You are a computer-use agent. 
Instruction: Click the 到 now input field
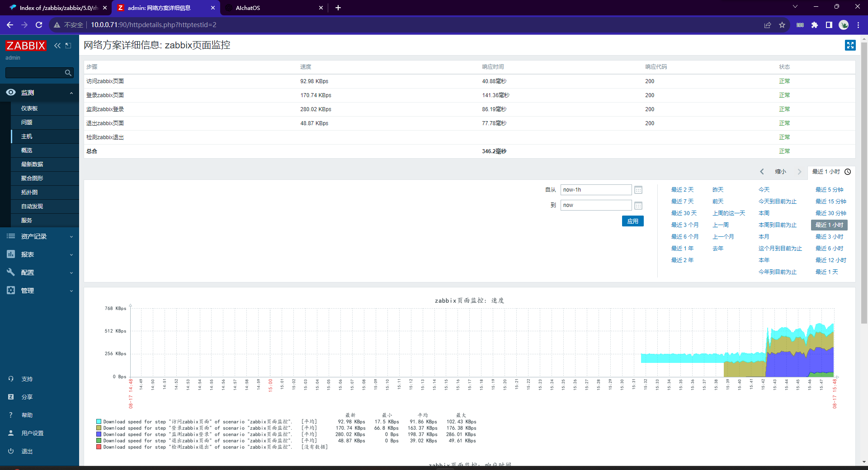pyautogui.click(x=596, y=205)
